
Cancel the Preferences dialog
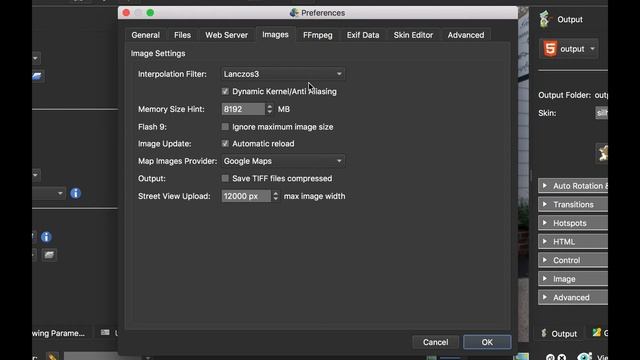pos(435,342)
